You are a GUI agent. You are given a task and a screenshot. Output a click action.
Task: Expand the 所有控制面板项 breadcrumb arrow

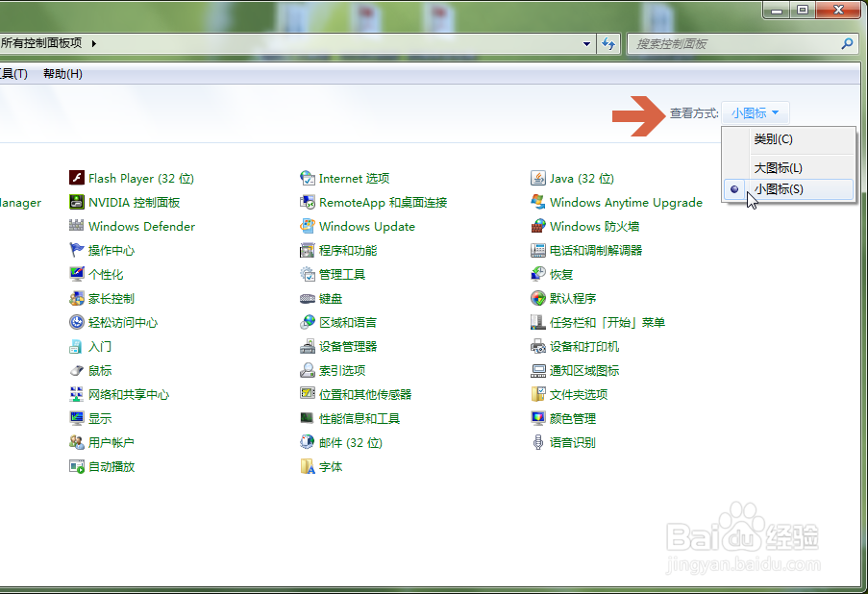pyautogui.click(x=94, y=43)
